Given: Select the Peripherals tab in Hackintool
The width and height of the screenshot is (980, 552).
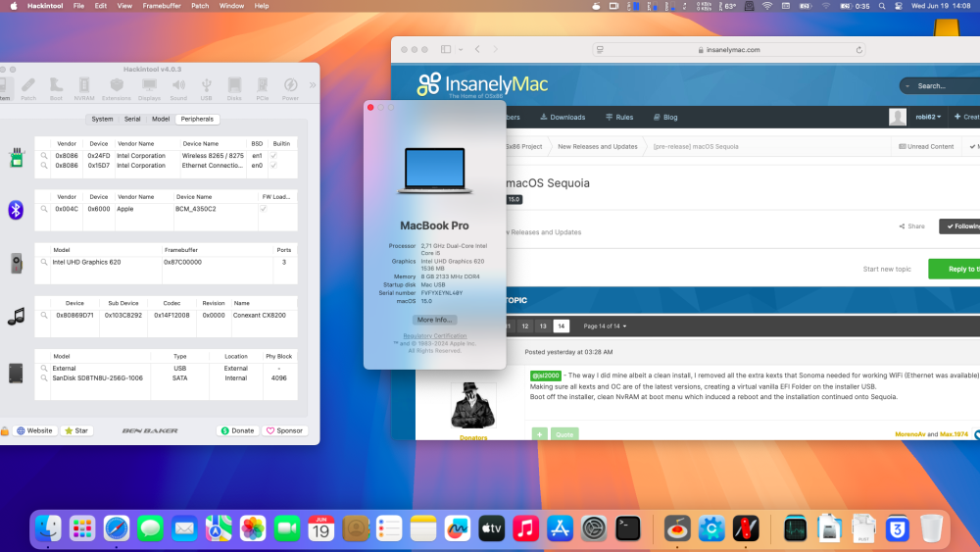Looking at the screenshot, I should [197, 119].
